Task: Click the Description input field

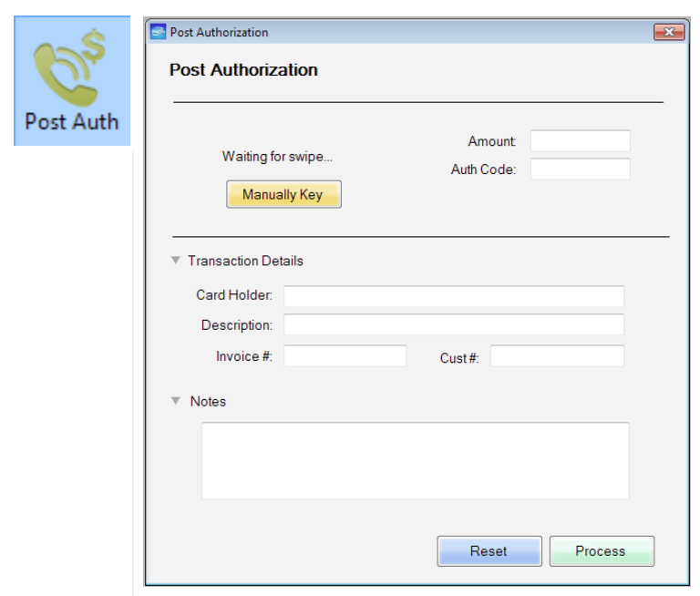Action: tap(453, 325)
